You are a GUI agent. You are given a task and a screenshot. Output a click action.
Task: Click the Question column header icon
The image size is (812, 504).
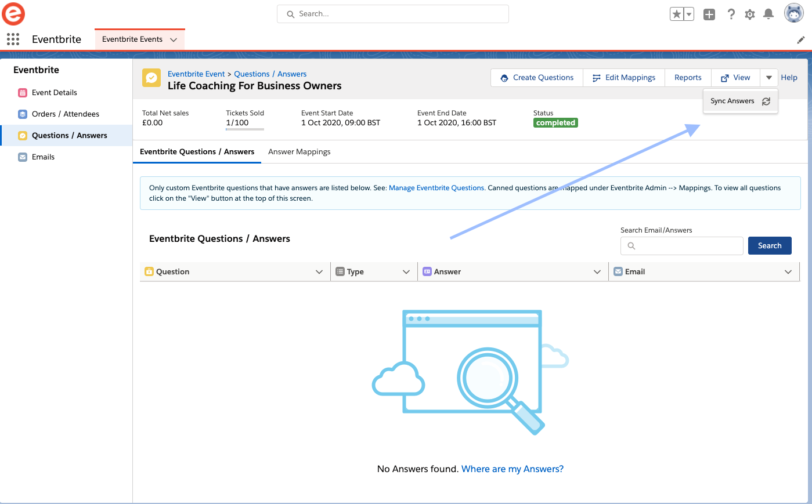149,271
